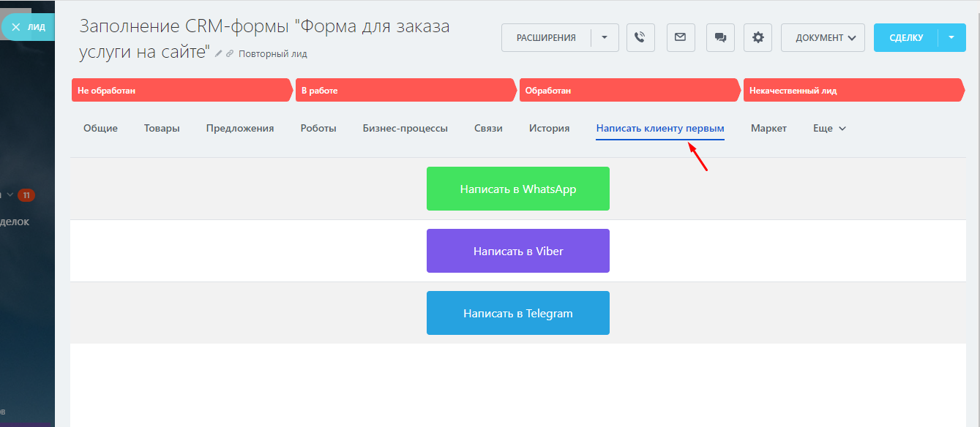Click the Повторный лид label
980x427 pixels.
pos(273,53)
